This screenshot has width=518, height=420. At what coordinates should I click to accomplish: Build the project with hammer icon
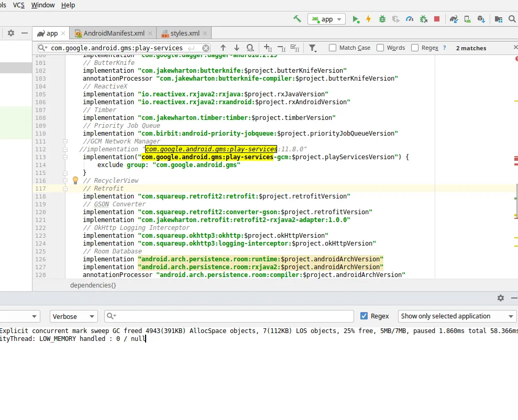click(297, 19)
